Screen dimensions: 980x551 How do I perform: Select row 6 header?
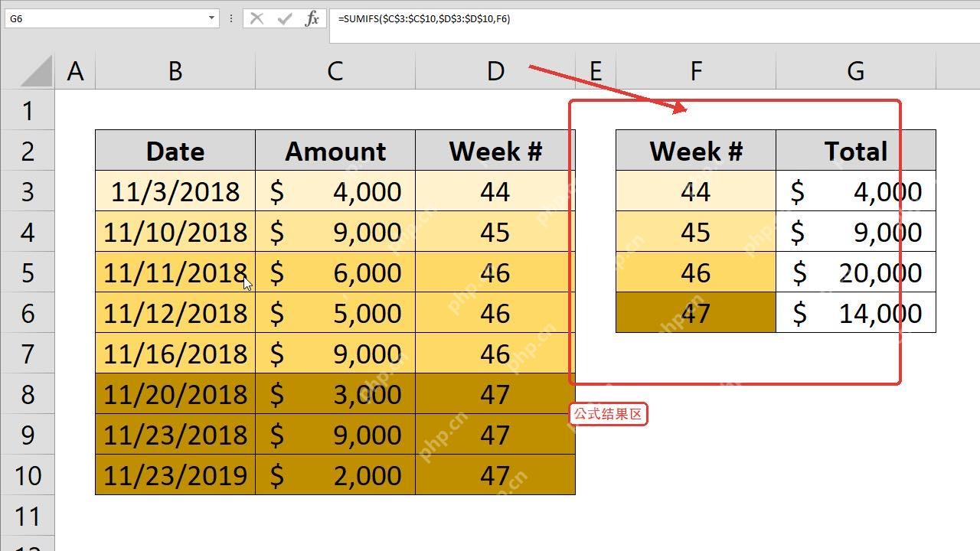(28, 313)
